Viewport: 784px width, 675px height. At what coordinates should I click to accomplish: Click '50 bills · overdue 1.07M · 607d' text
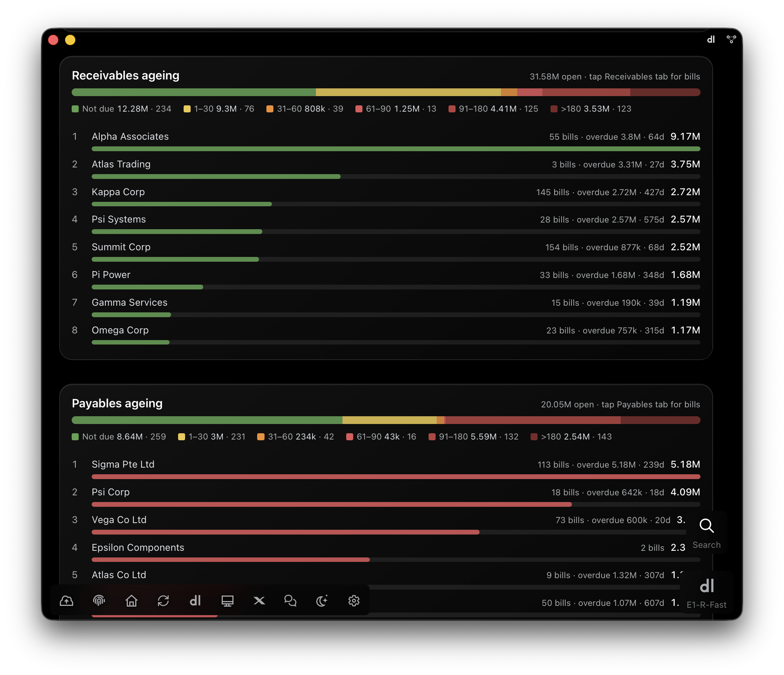pos(603,603)
